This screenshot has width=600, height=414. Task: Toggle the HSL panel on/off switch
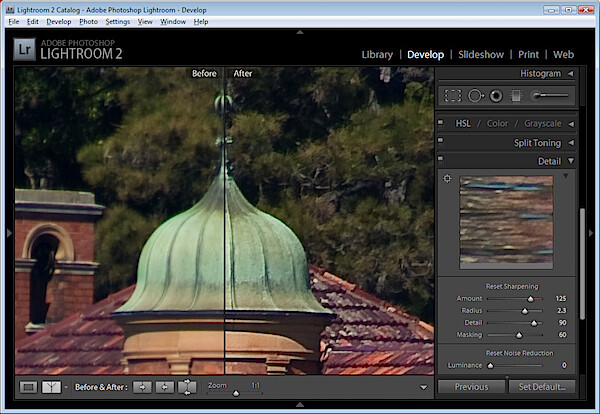pyautogui.click(x=440, y=123)
